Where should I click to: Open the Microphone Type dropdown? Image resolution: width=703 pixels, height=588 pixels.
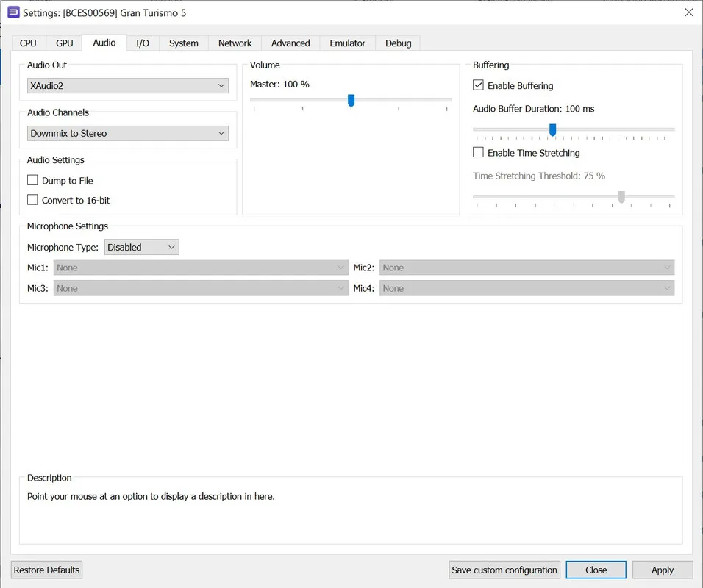coord(142,247)
